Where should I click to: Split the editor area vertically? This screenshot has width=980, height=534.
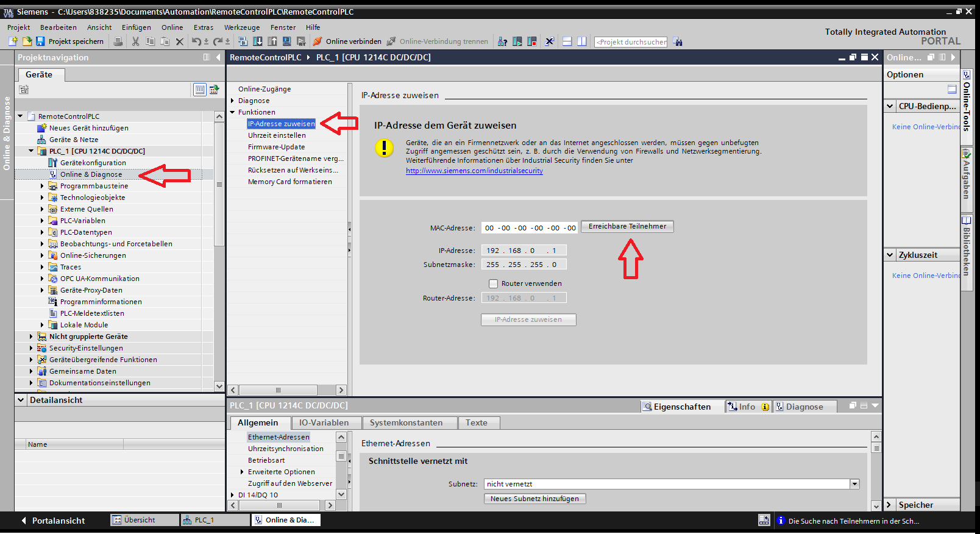coord(582,41)
